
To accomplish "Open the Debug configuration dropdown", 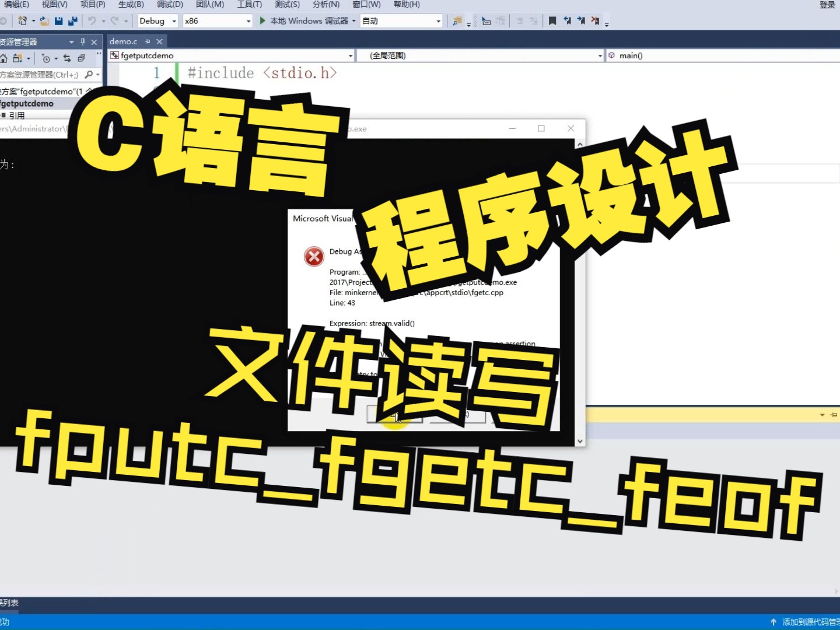I will pos(174,21).
